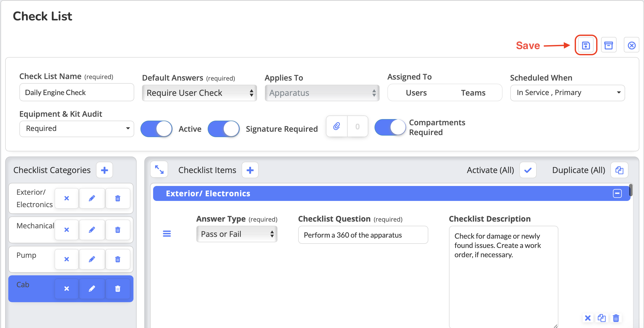This screenshot has width=644, height=328.
Task: Click the Save checklist icon
Action: (x=586, y=45)
